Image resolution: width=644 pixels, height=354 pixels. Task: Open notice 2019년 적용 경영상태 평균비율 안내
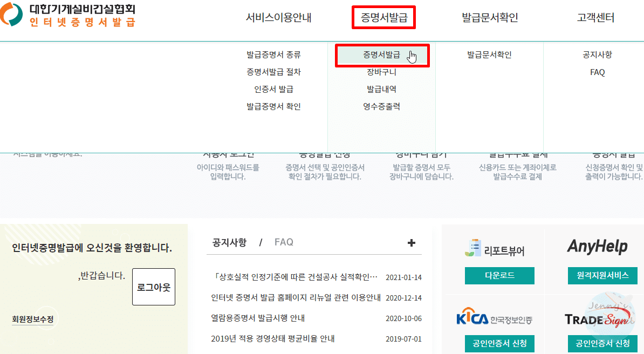tap(273, 339)
